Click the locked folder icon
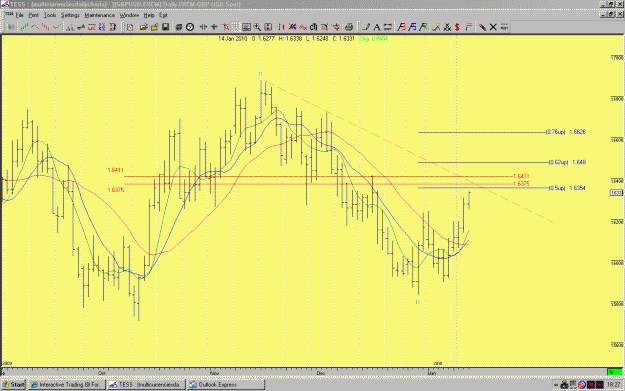The image size is (625, 391). (154, 27)
